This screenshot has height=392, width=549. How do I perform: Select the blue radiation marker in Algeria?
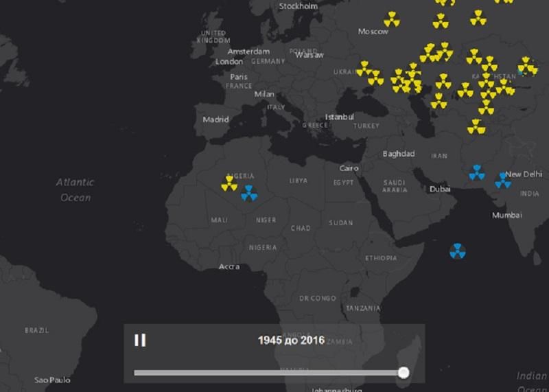click(x=249, y=194)
